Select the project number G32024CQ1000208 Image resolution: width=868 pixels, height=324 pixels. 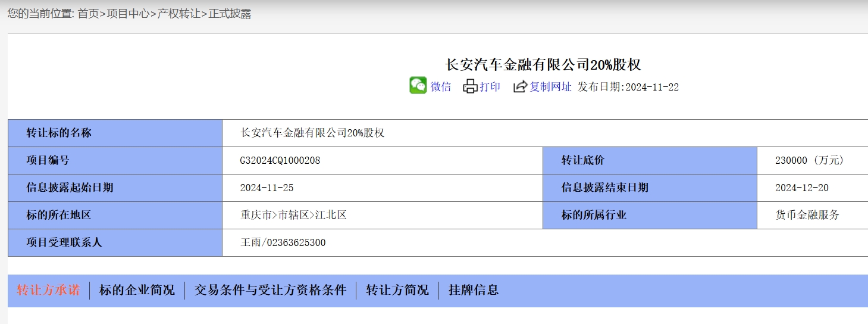point(280,160)
